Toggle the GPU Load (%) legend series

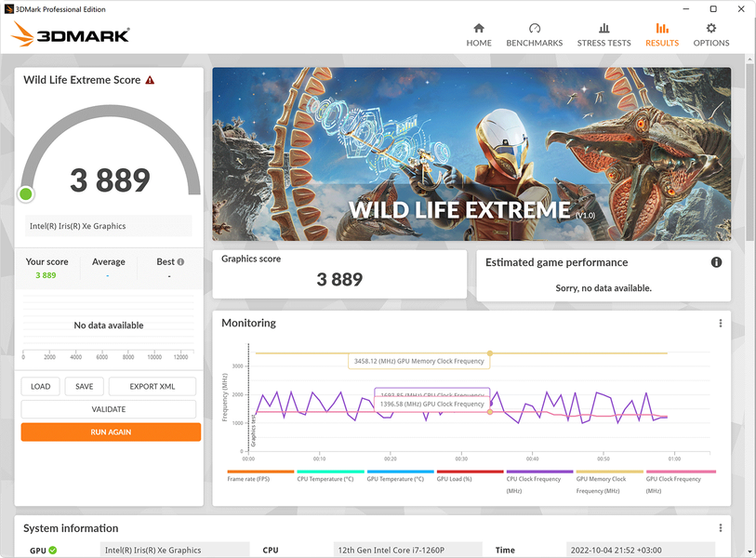coord(471,476)
